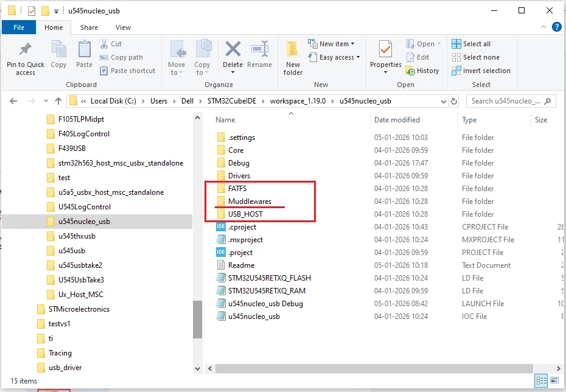Screen dimensions: 566x392
Task: Refresh the address bar location
Action: pyautogui.click(x=454, y=101)
